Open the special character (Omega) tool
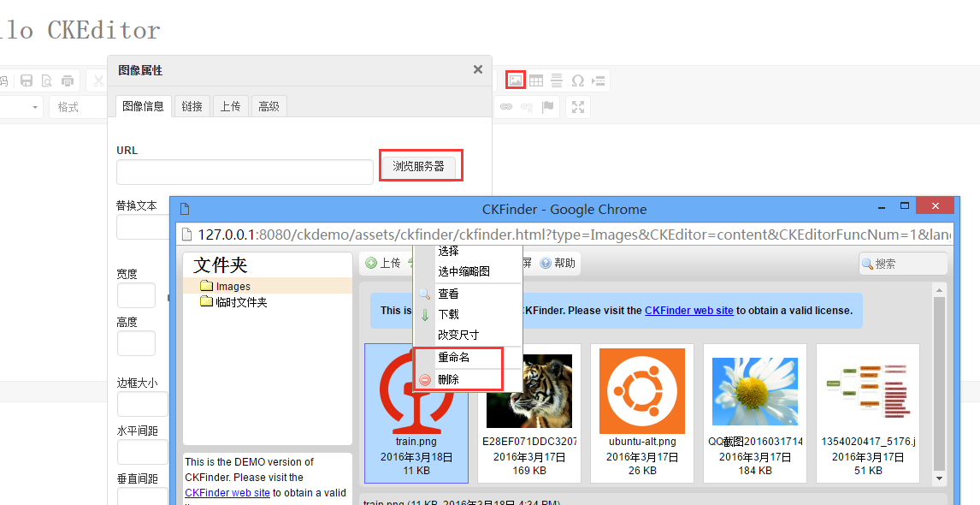 [577, 80]
